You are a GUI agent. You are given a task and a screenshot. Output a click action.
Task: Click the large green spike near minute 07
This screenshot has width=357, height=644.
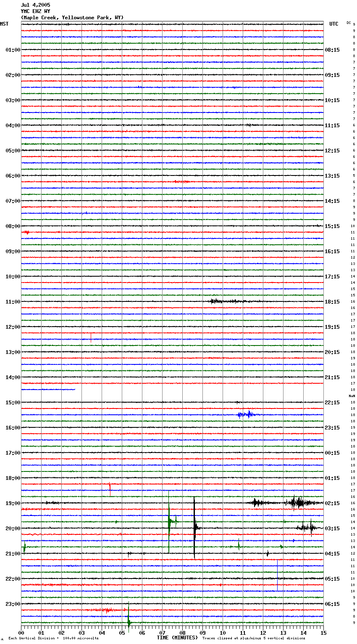click(169, 522)
